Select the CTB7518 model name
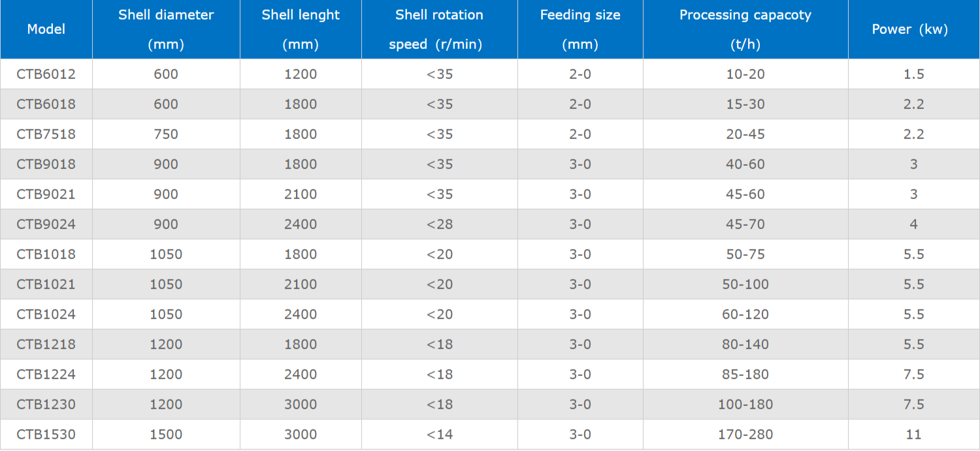Viewport: 980px width, 451px height. coord(46,134)
